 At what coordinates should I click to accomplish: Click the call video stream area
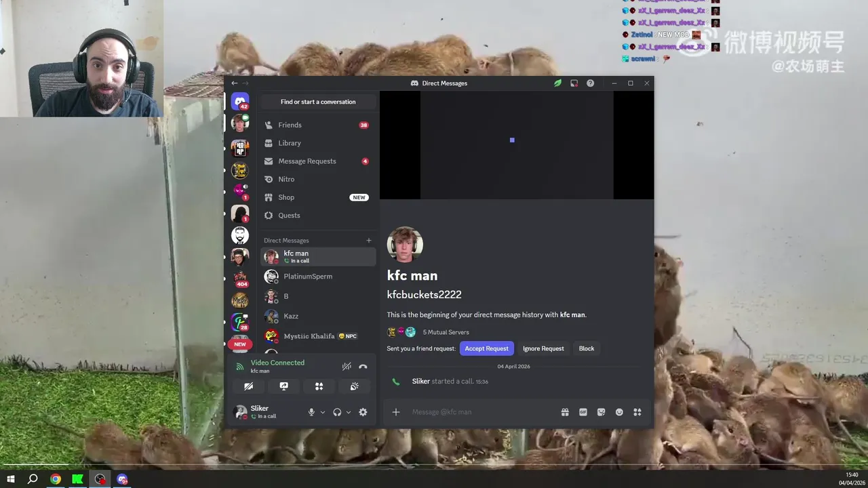pos(517,145)
